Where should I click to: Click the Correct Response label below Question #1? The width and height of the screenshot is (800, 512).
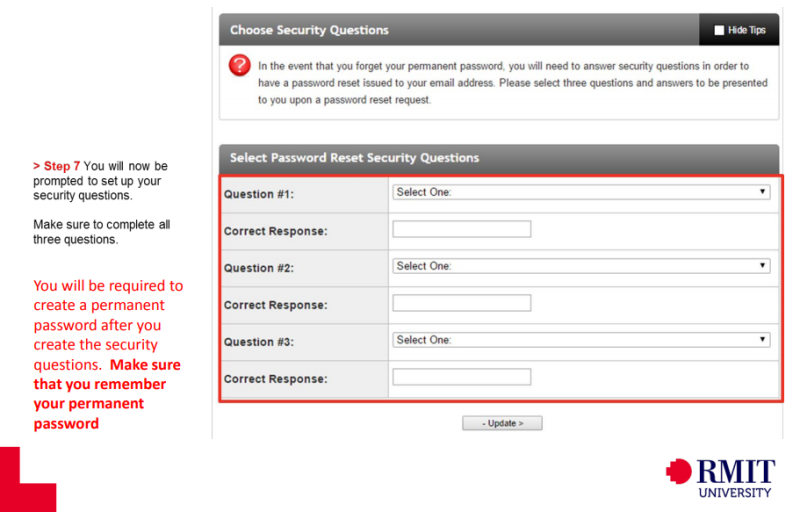pyautogui.click(x=276, y=231)
